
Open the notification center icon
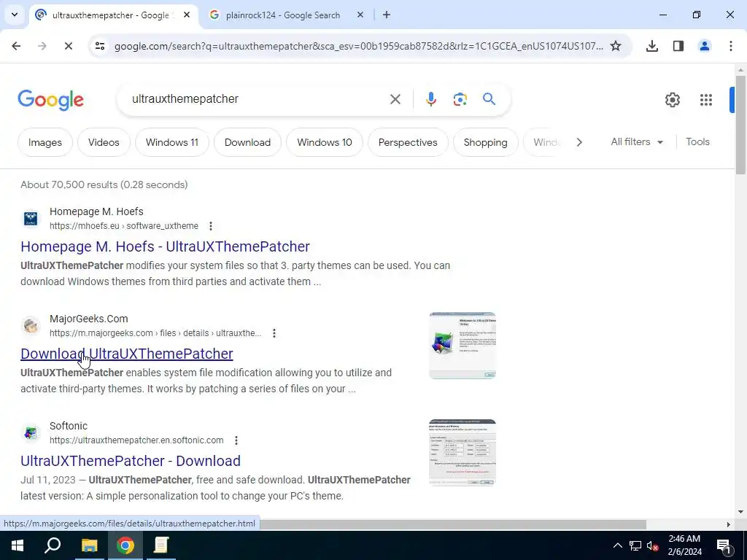724,545
